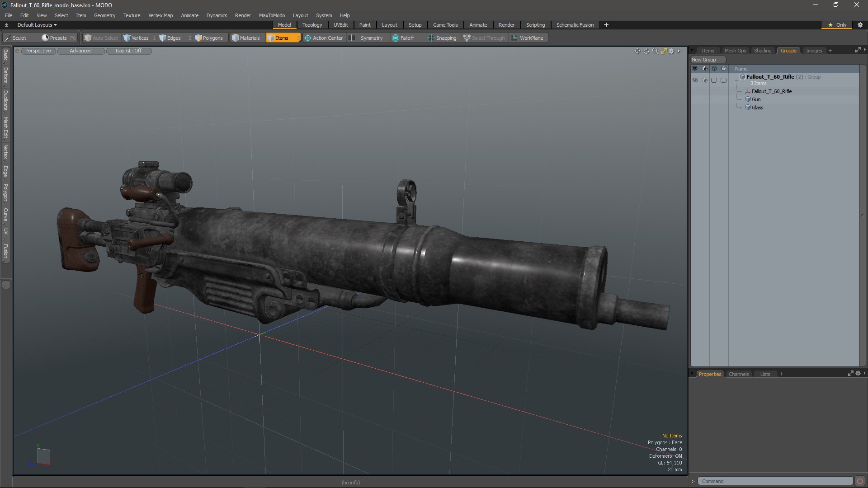The width and height of the screenshot is (868, 488).
Task: Add a new tab next to Lists
Action: pos(781,374)
